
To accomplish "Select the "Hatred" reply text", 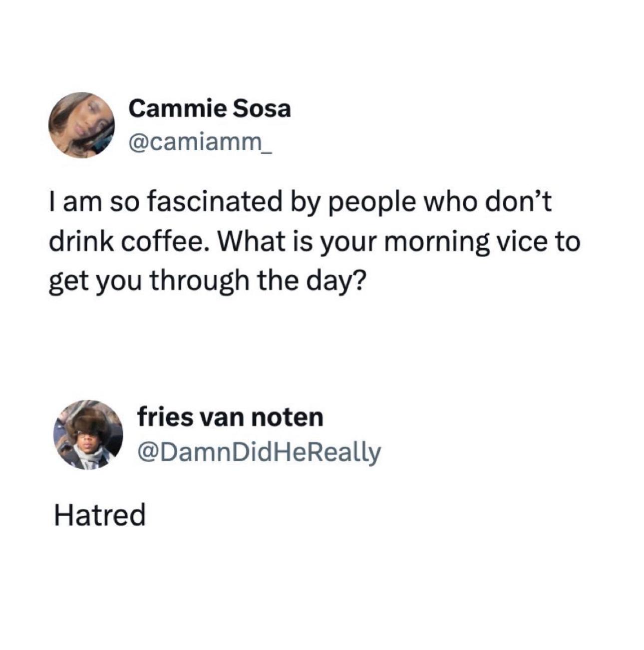I will tap(100, 515).
